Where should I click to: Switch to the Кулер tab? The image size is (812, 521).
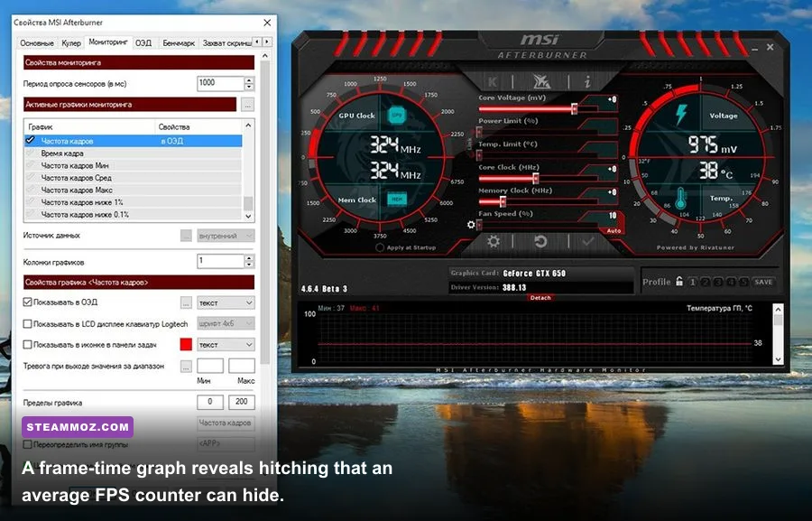coord(71,43)
